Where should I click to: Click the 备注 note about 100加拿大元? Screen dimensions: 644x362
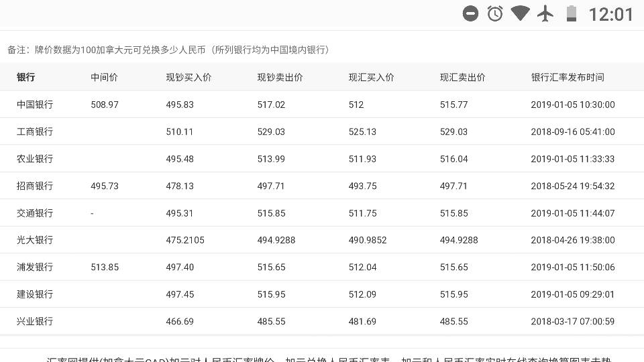[168, 50]
